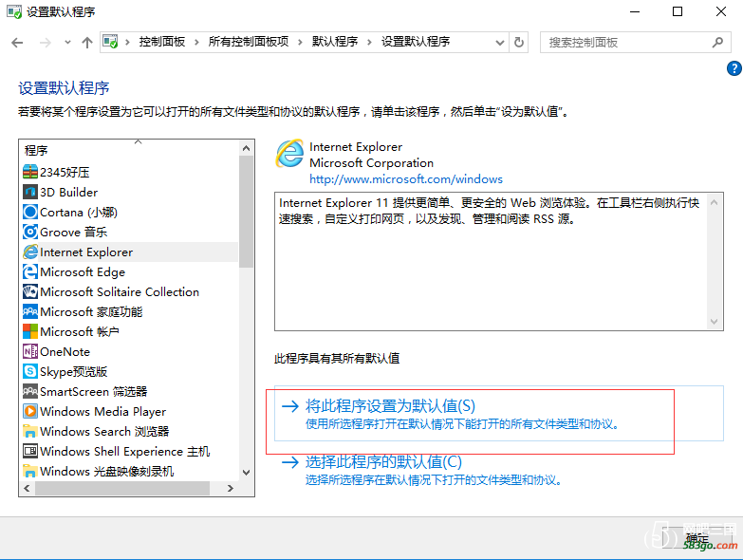Click the forward arrow navigation button
Viewport: 743px width, 560px height.
45,43
